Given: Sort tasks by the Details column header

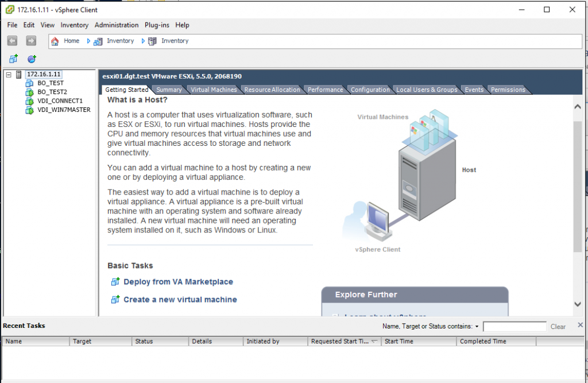Looking at the screenshot, I should pyautogui.click(x=216, y=341).
